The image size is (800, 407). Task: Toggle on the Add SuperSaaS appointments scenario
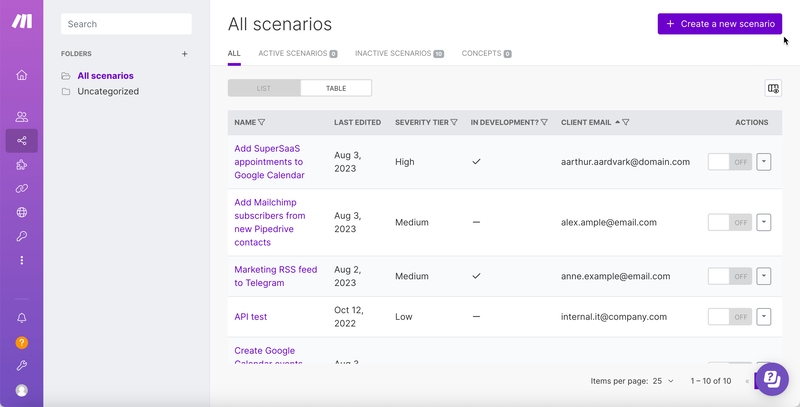[x=729, y=162]
